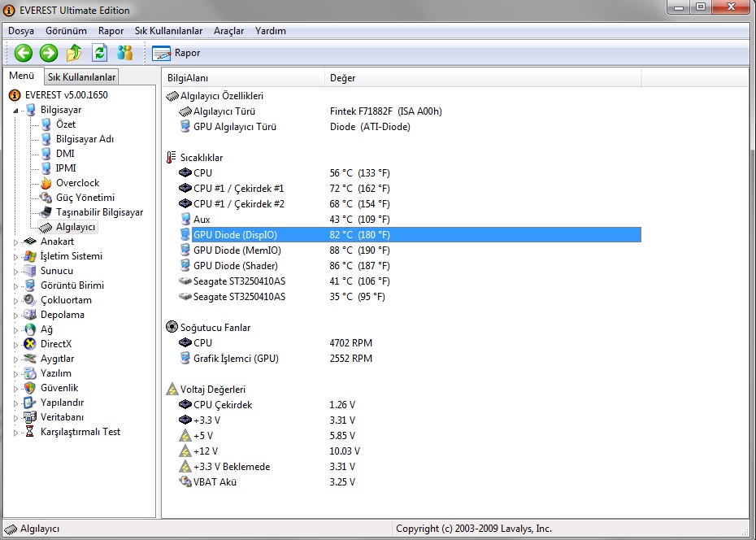The height and width of the screenshot is (540, 756).
Task: Click the Veritabanı database icon
Action: click(x=30, y=417)
